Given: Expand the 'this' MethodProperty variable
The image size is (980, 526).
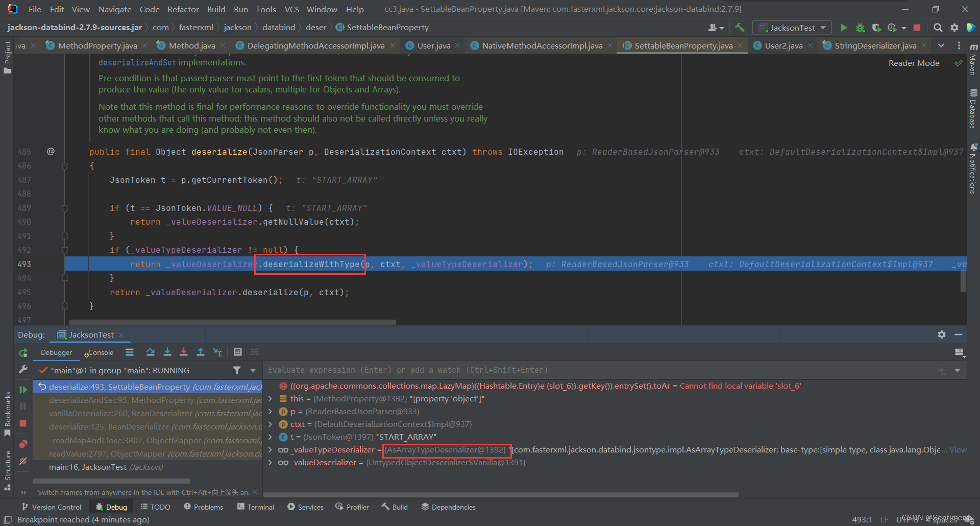Looking at the screenshot, I should point(270,399).
